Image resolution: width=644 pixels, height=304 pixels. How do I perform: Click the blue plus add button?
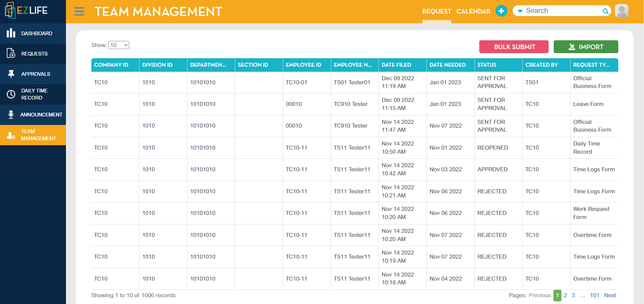click(x=501, y=11)
